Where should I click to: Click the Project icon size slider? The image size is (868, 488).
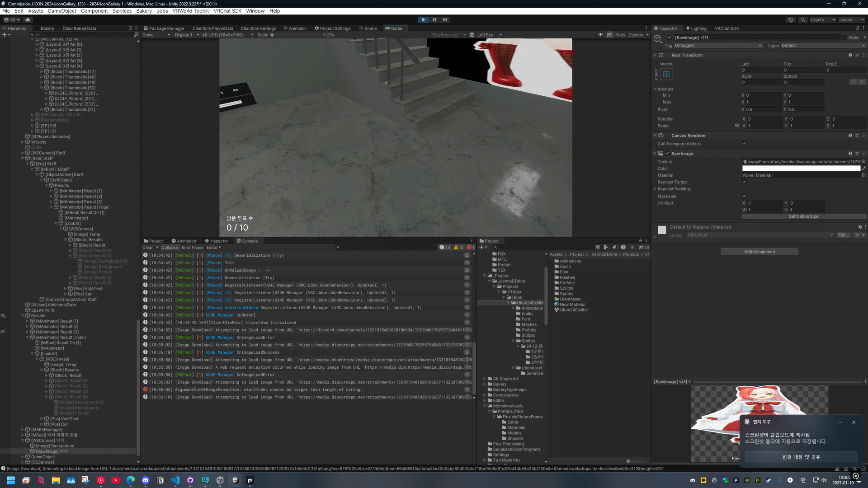629,461
